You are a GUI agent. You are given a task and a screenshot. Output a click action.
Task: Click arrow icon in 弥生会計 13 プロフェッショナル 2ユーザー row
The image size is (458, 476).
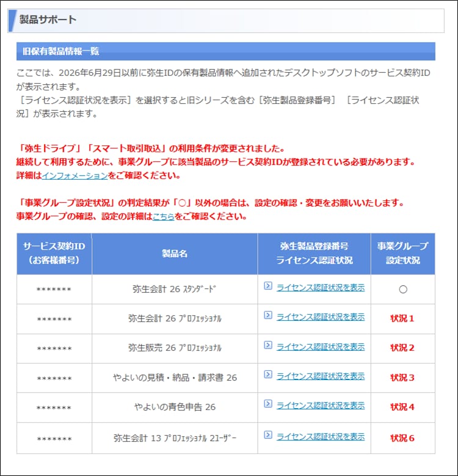[x=268, y=435]
